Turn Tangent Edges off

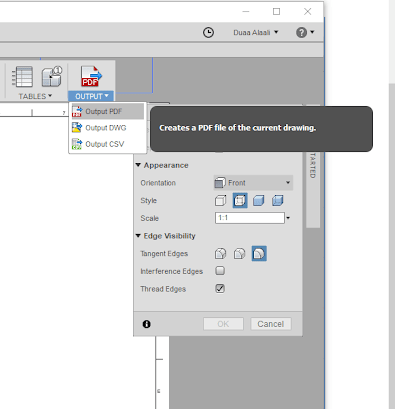click(x=259, y=254)
